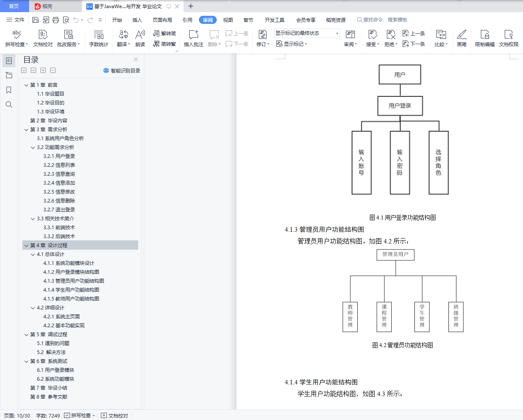Switch to the 开始 ribbon tab

117,20
